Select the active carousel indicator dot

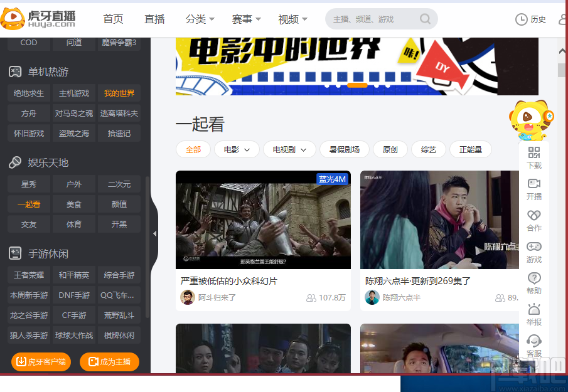tap(357, 85)
